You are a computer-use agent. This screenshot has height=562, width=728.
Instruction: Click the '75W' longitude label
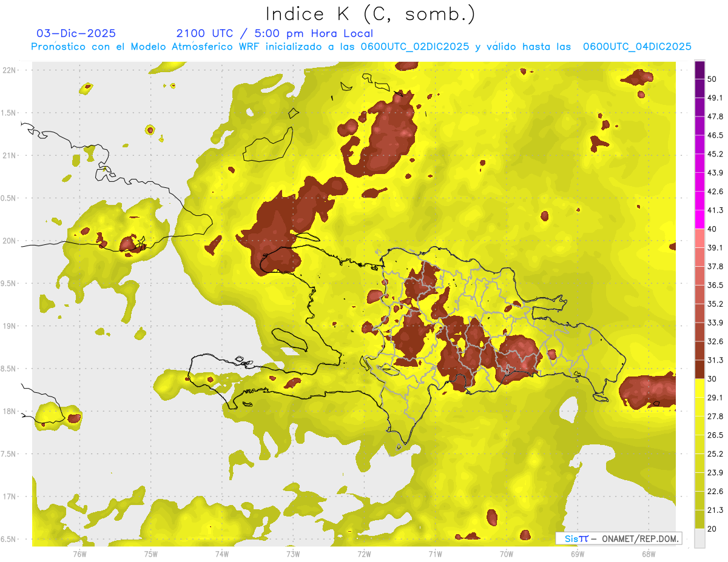[151, 554]
